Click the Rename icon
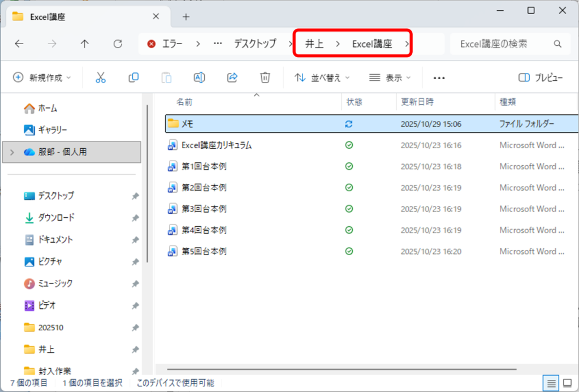 coord(199,77)
